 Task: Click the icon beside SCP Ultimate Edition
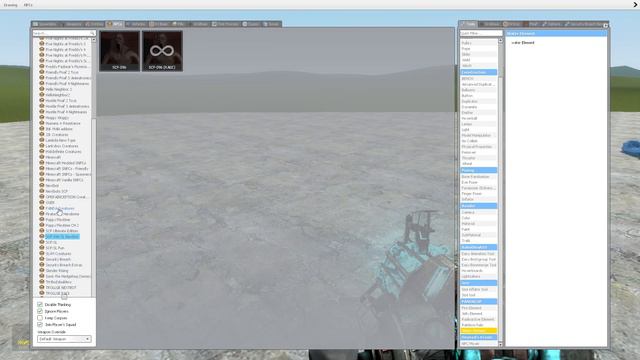(x=42, y=231)
